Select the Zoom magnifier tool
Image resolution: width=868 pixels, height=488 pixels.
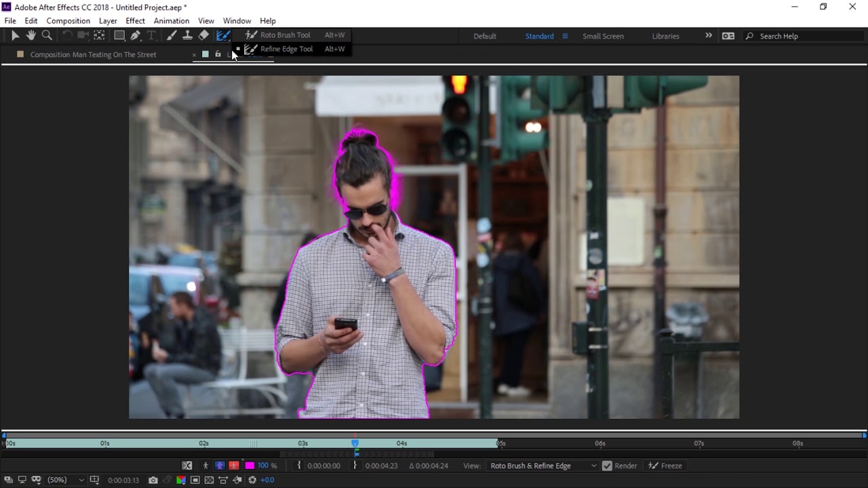point(47,35)
